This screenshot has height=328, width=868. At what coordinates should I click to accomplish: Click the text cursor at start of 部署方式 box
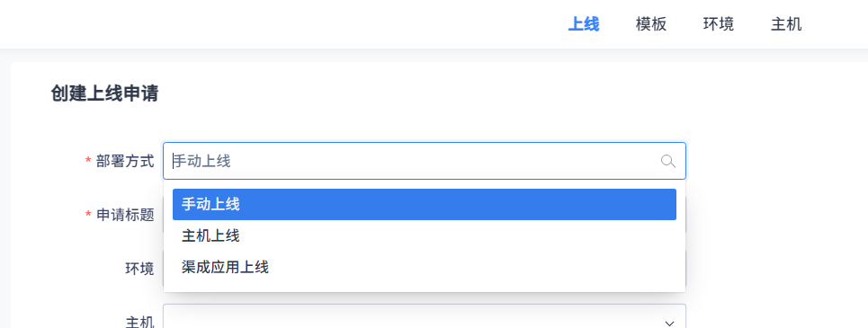click(x=174, y=161)
